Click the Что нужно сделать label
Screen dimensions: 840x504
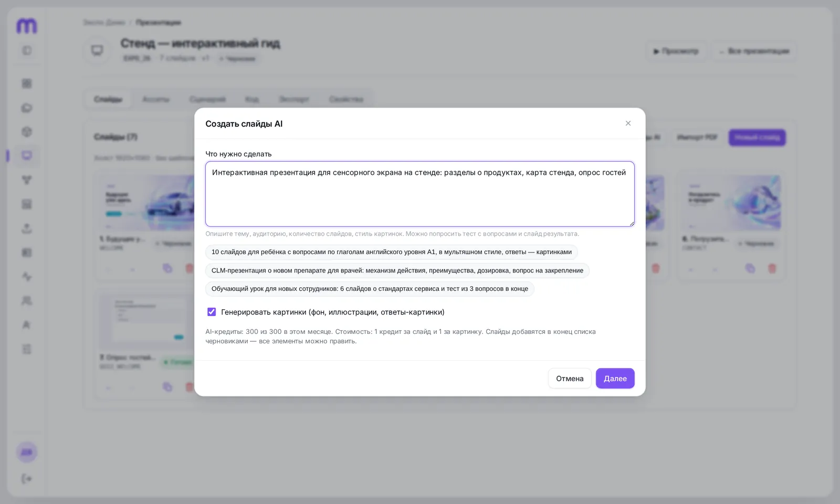(x=238, y=154)
